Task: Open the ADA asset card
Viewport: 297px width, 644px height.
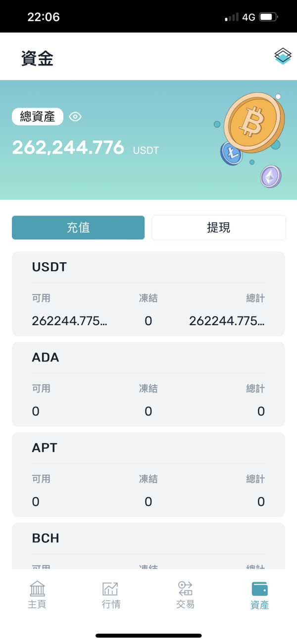Action: tap(148, 384)
